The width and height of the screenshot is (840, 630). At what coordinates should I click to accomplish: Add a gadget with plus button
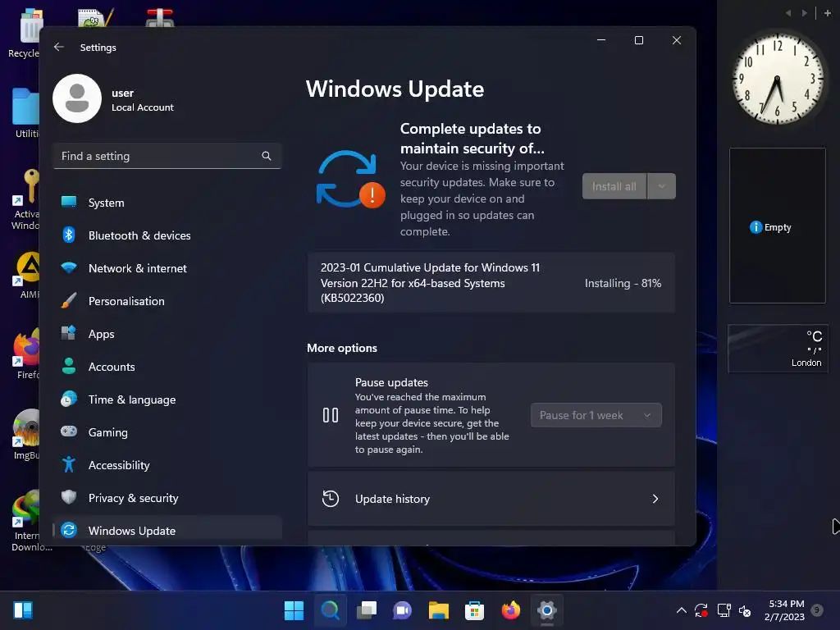[827, 13]
